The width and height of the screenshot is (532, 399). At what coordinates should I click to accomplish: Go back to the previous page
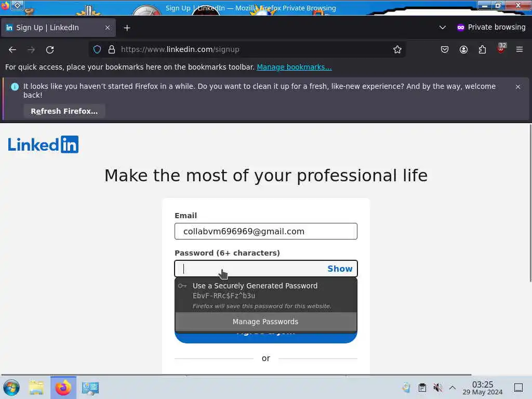point(12,49)
